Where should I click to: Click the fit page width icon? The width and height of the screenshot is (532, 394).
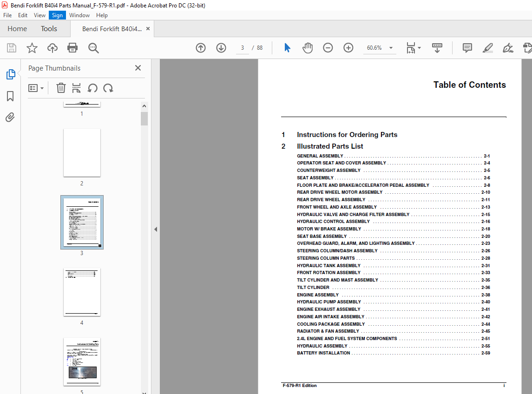[411, 48]
